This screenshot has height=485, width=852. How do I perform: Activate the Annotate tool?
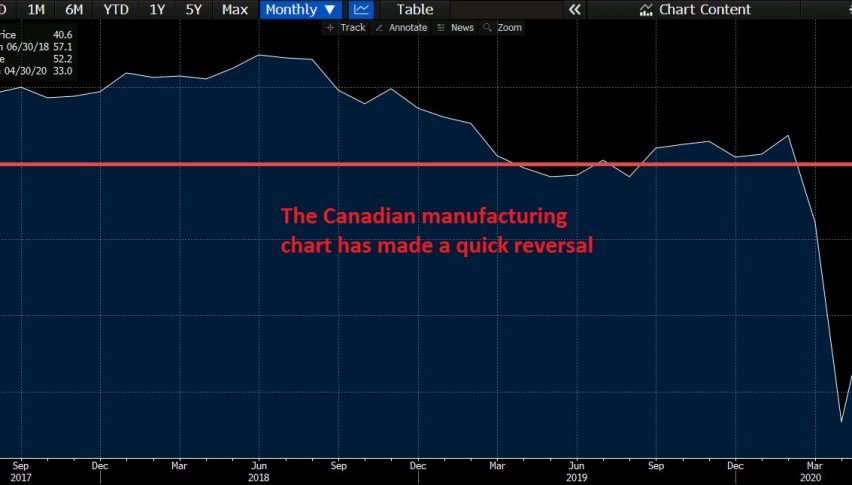coord(401,27)
